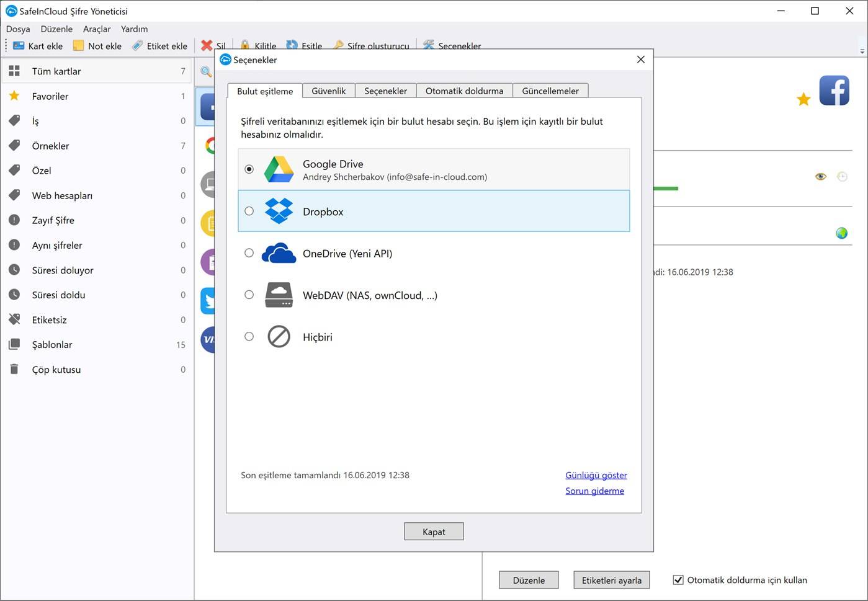Click the green password strength bar

(x=666, y=189)
